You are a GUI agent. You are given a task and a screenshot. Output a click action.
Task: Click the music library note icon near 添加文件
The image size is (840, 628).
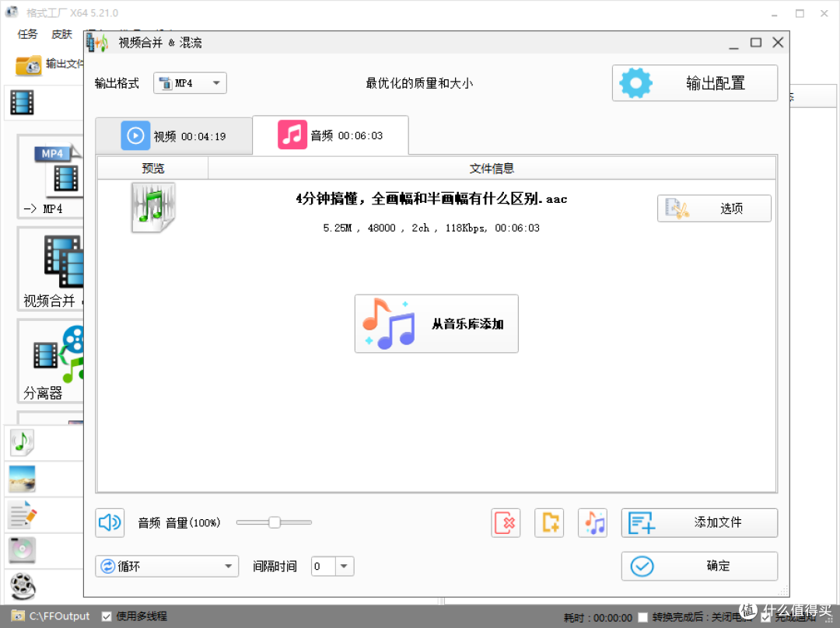click(593, 522)
